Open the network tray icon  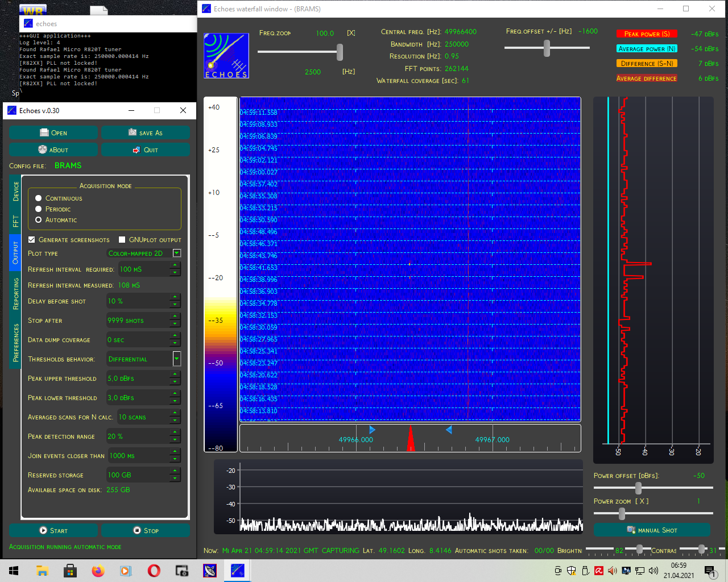click(640, 571)
